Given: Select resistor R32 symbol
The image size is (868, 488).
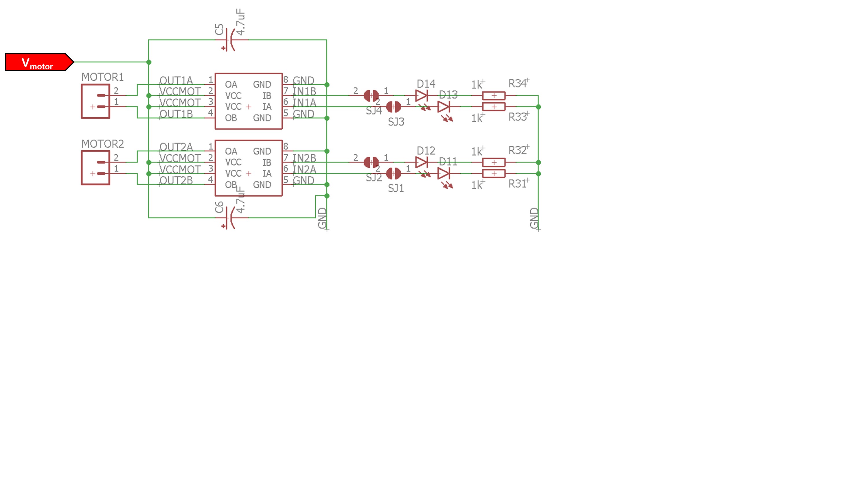Looking at the screenshot, I should (x=494, y=162).
